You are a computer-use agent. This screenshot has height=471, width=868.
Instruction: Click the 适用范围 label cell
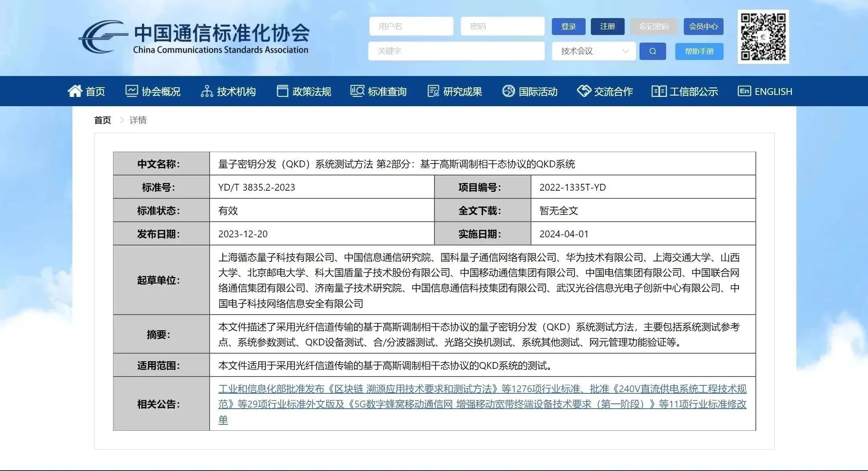[x=161, y=365]
